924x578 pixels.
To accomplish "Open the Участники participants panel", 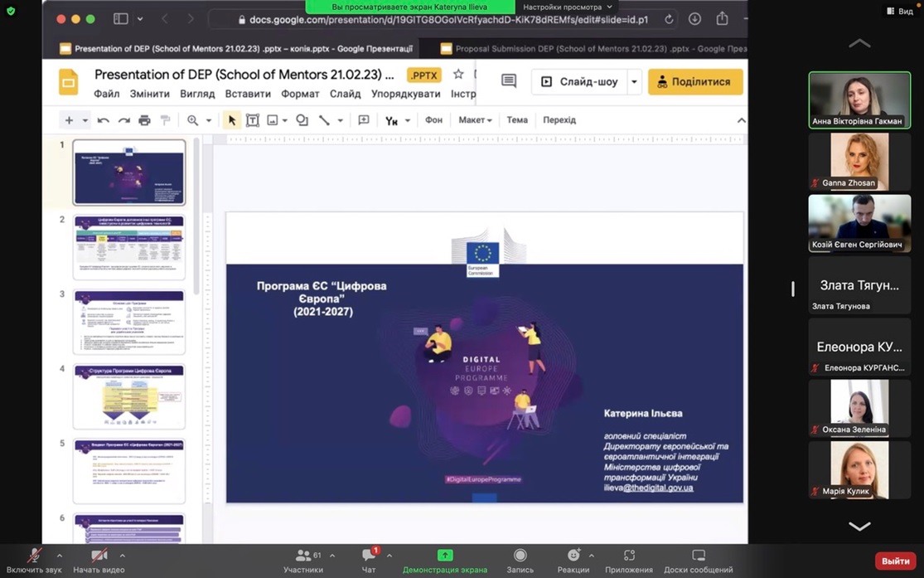I will [x=303, y=561].
